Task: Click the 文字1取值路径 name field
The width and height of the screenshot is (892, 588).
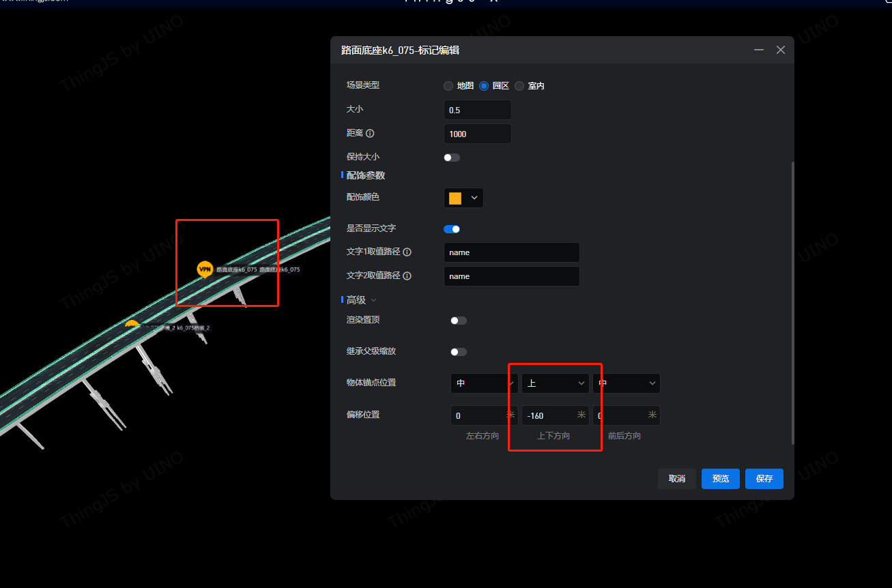Action: coord(512,252)
